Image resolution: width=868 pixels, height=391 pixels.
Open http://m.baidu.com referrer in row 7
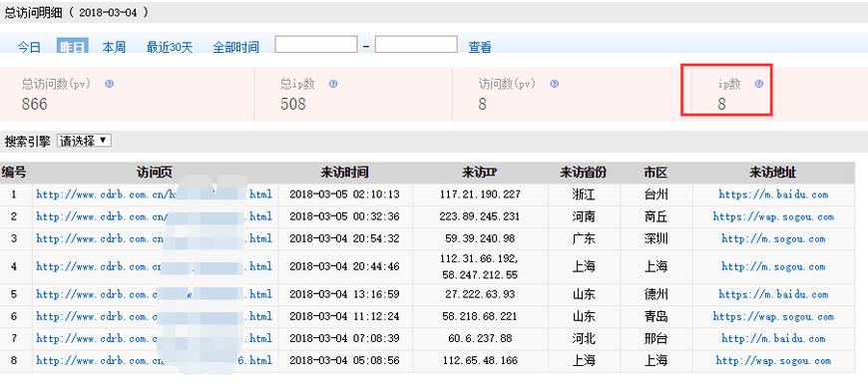773,338
